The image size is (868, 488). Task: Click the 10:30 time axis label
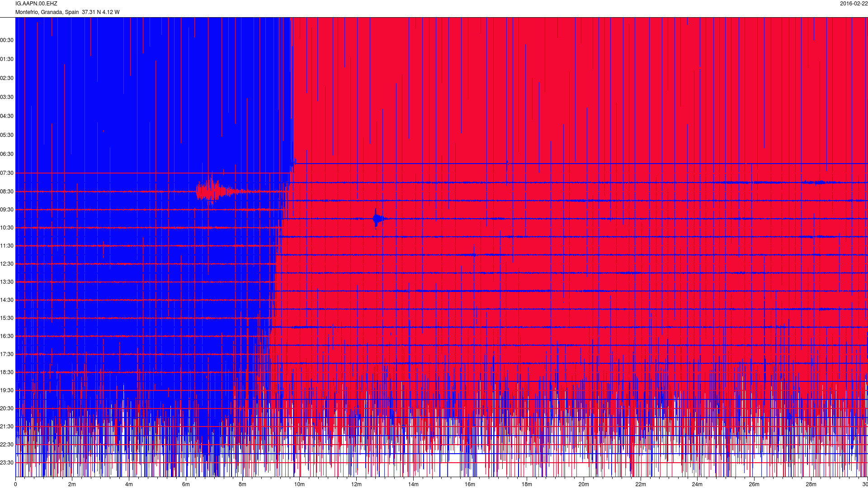[7, 228]
